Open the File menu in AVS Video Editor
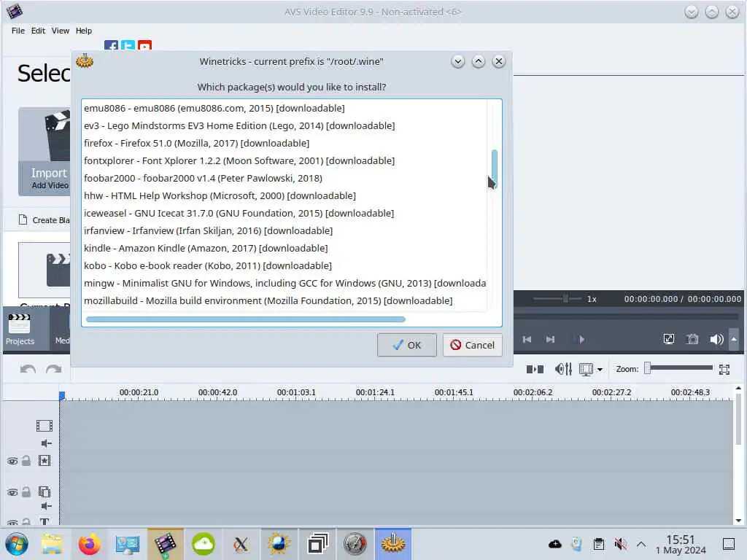The width and height of the screenshot is (747, 560). [x=18, y=31]
